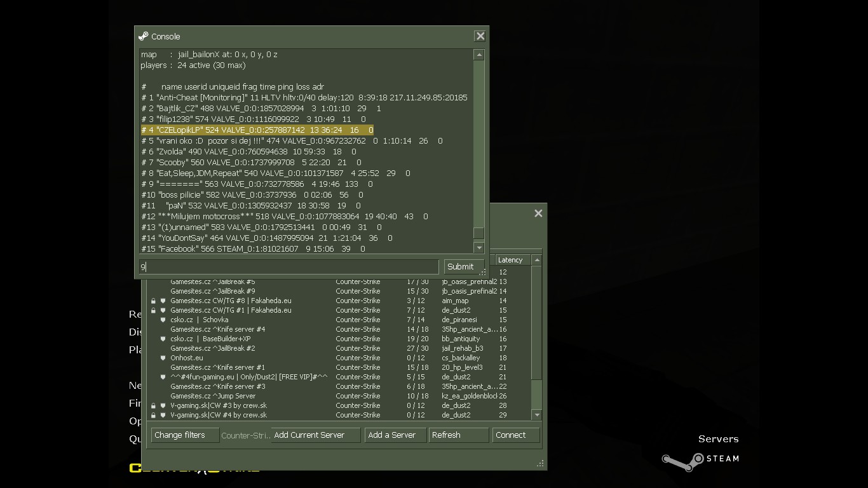
Task: Click VAC shield icon beside csko.cz BaseBuilder+XP
Action: tap(163, 339)
